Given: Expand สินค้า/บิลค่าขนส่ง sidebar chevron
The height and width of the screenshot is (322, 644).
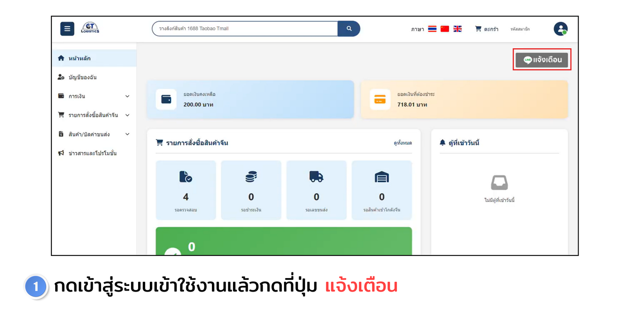Looking at the screenshot, I should coord(127,134).
